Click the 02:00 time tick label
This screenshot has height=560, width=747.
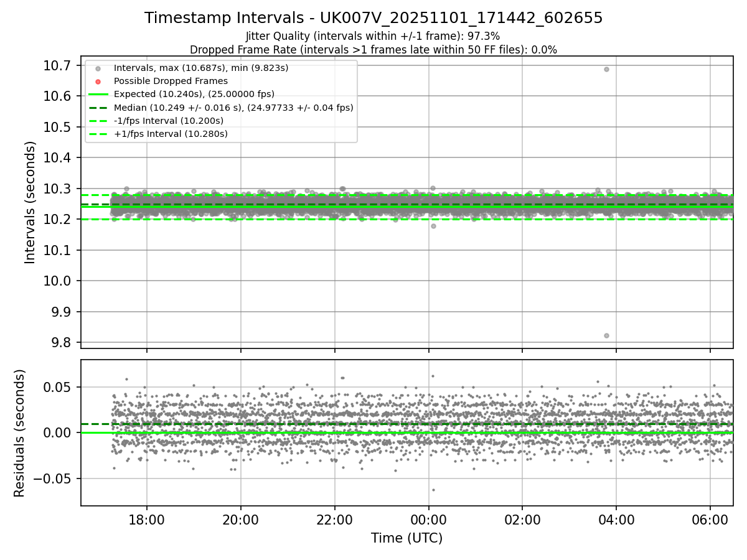tap(522, 519)
